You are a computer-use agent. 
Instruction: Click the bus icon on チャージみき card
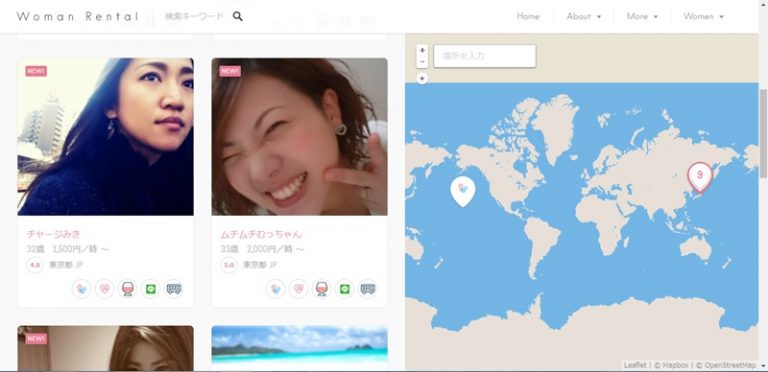click(x=174, y=289)
